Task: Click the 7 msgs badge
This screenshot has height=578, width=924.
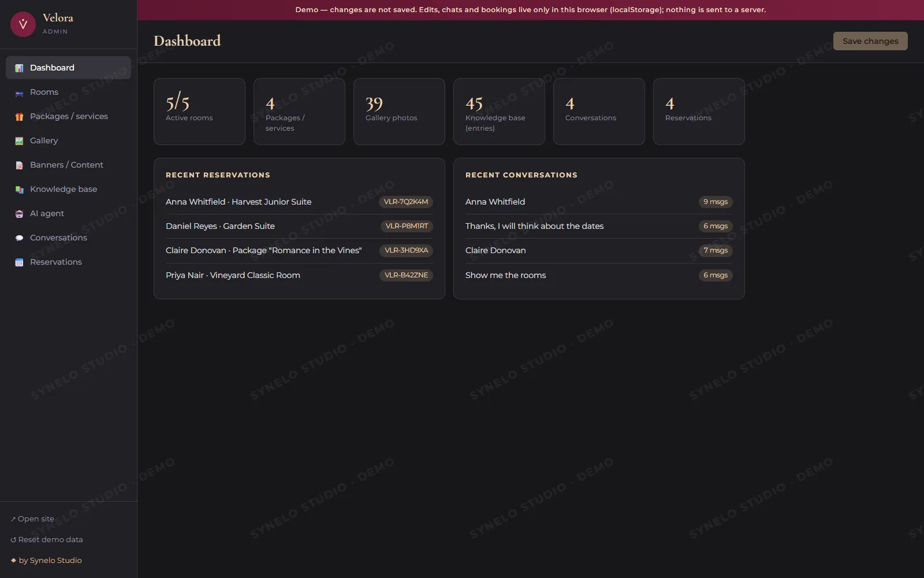Action: click(x=716, y=250)
